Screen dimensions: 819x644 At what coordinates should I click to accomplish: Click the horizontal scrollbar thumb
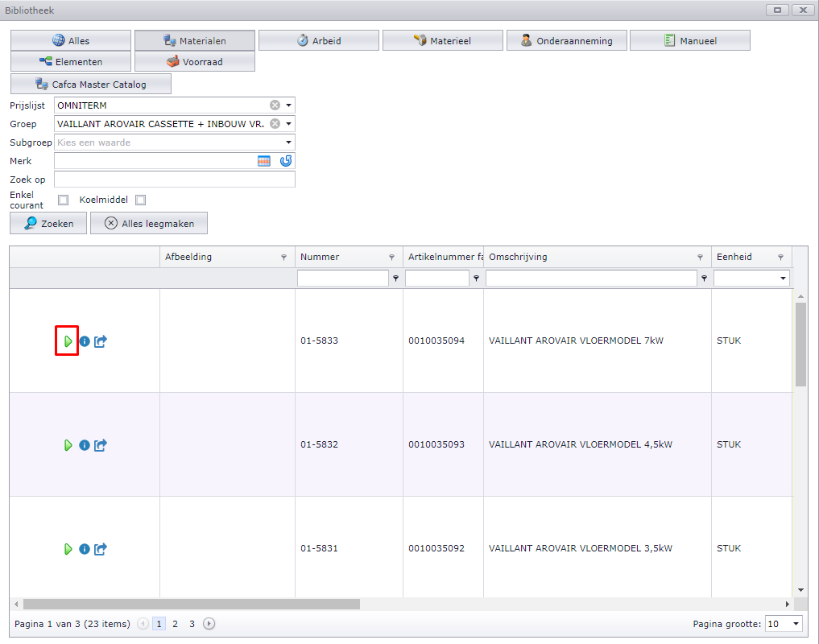click(x=192, y=604)
